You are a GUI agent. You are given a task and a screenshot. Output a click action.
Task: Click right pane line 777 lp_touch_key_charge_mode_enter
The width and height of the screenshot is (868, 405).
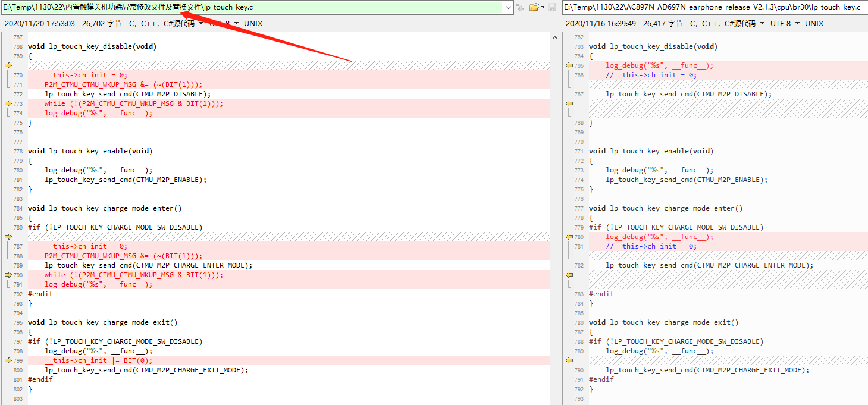[x=666, y=208]
